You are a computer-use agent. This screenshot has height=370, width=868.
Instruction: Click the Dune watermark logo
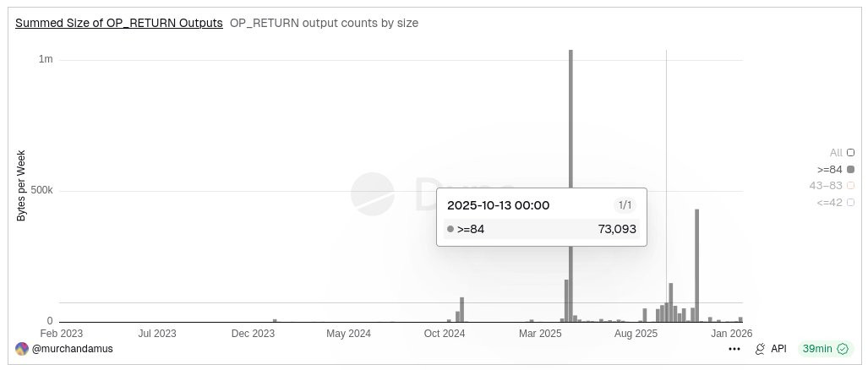(x=373, y=194)
